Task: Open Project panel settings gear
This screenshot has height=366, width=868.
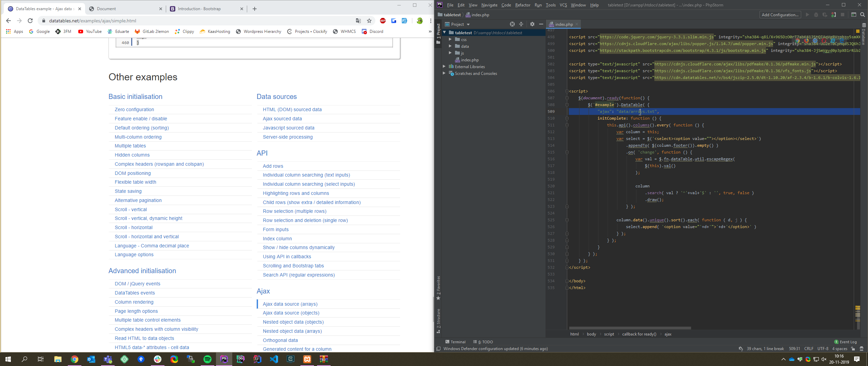Action: click(532, 24)
